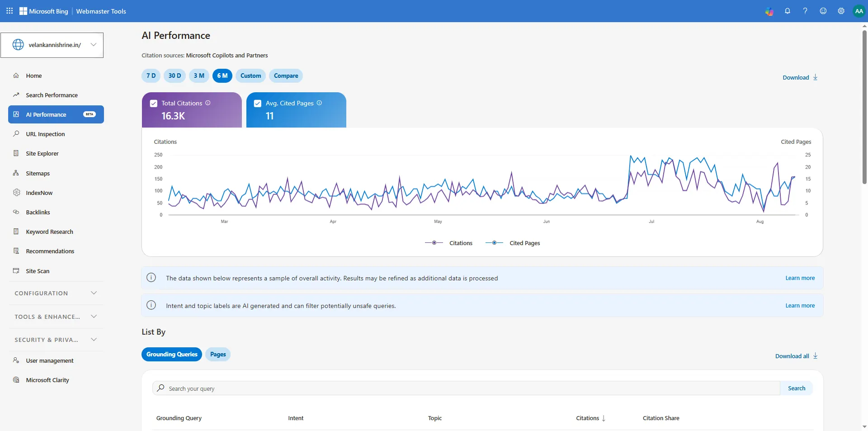Screen dimensions: 868x431
Task: Click the Webmaster Tools title
Action: (101, 11)
